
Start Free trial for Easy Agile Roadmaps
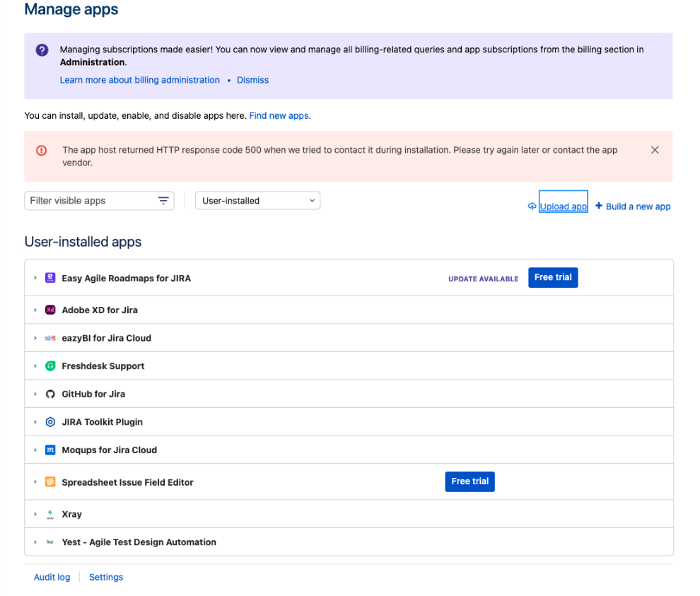point(553,278)
